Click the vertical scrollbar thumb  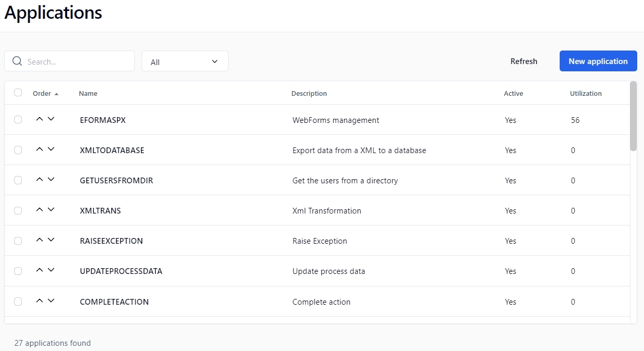[633, 116]
